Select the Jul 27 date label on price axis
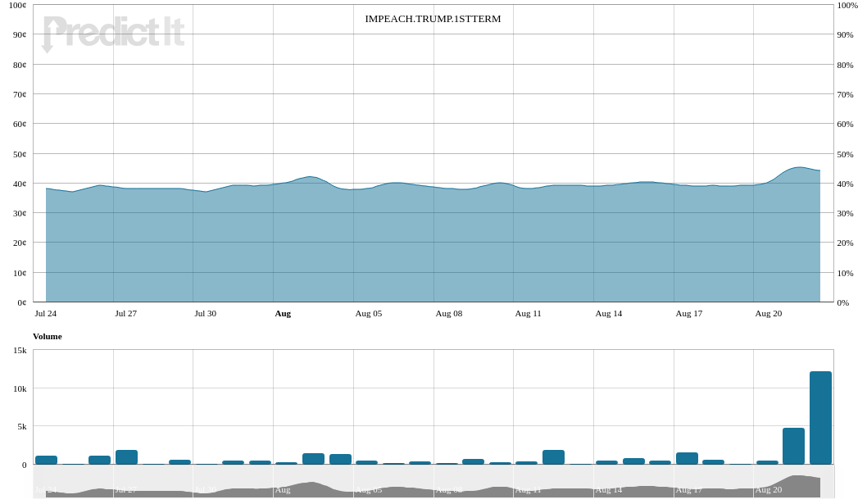Screen dimensions: 867x504 [125, 313]
